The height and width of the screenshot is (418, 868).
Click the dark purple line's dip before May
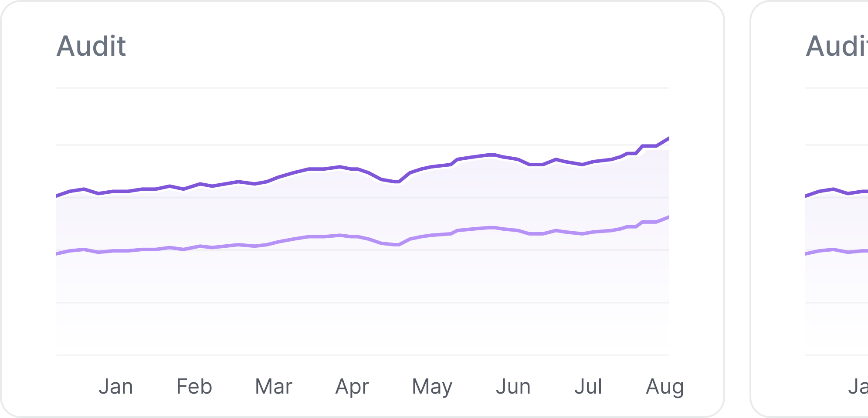point(397,182)
